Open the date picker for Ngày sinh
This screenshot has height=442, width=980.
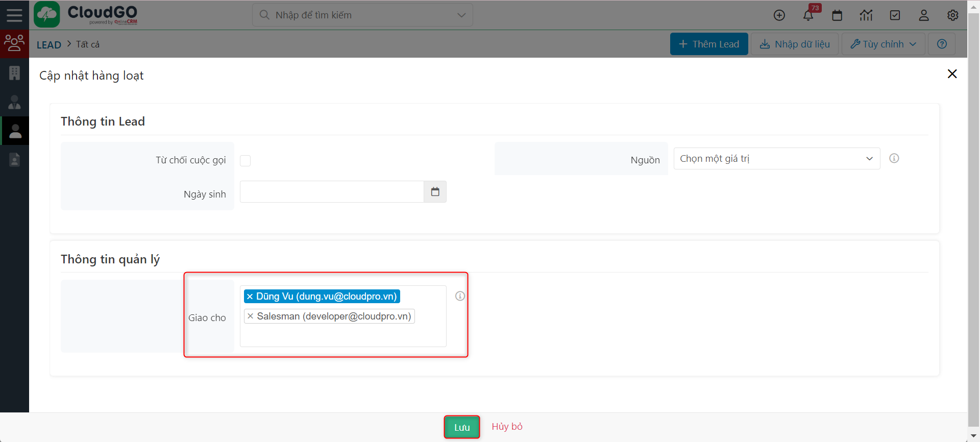(x=435, y=192)
